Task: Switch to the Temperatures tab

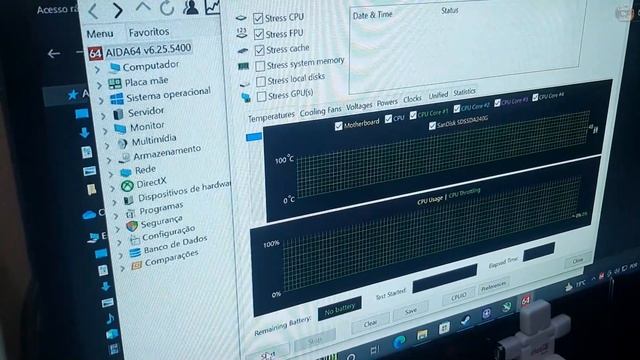Action: [271, 117]
